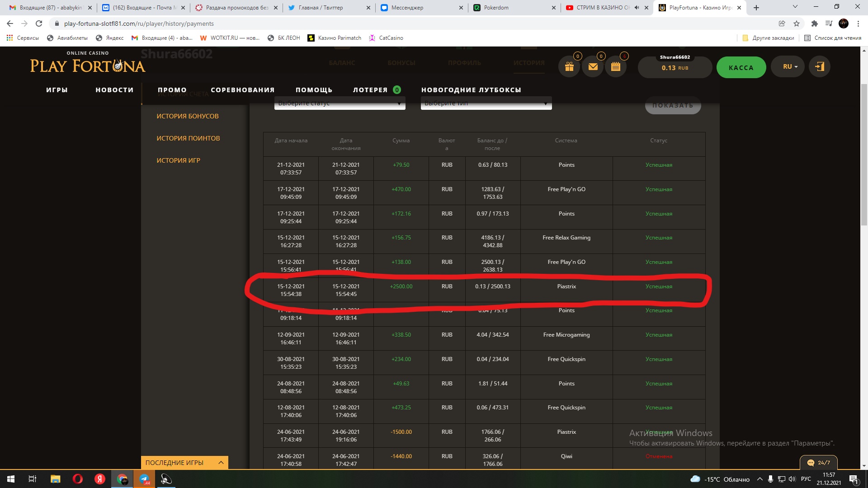This screenshot has height=488, width=868.
Task: Open Windows Start menu
Action: [11, 479]
